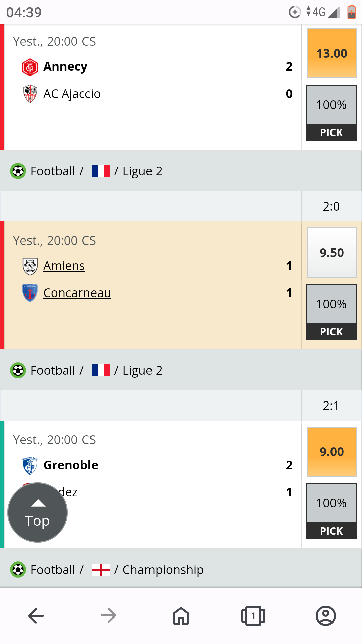The image size is (362, 644).
Task: Go back using the browser back arrow
Action: (36, 616)
